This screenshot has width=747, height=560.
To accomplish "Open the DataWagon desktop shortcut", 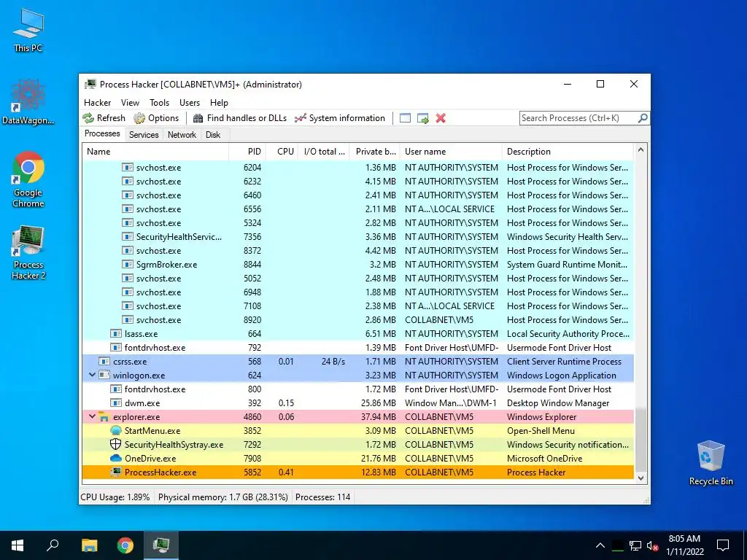I will pyautogui.click(x=28, y=102).
